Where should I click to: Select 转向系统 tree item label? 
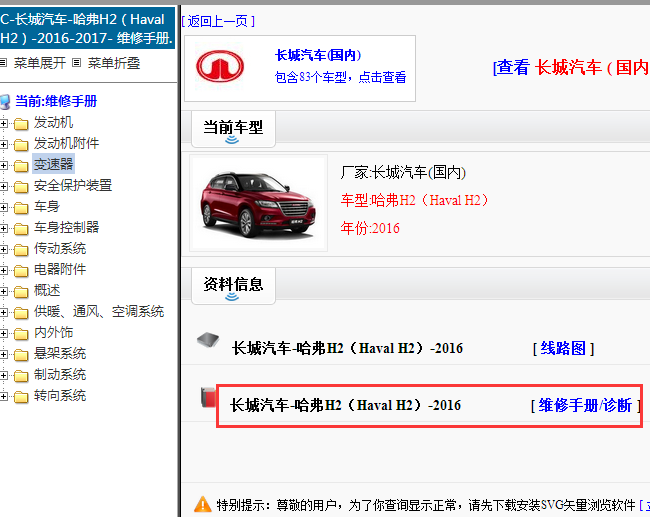click(60, 396)
